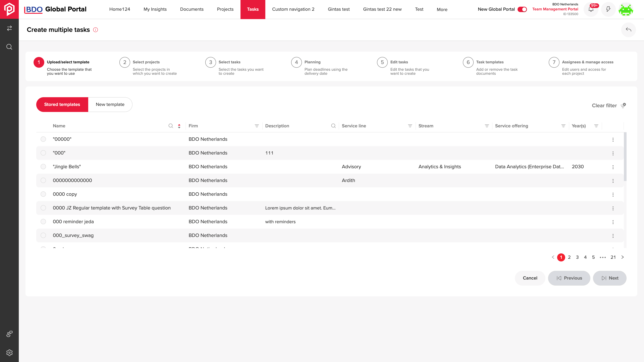Select the 000 reminder jeda radio
The height and width of the screenshot is (362, 644).
click(43, 222)
